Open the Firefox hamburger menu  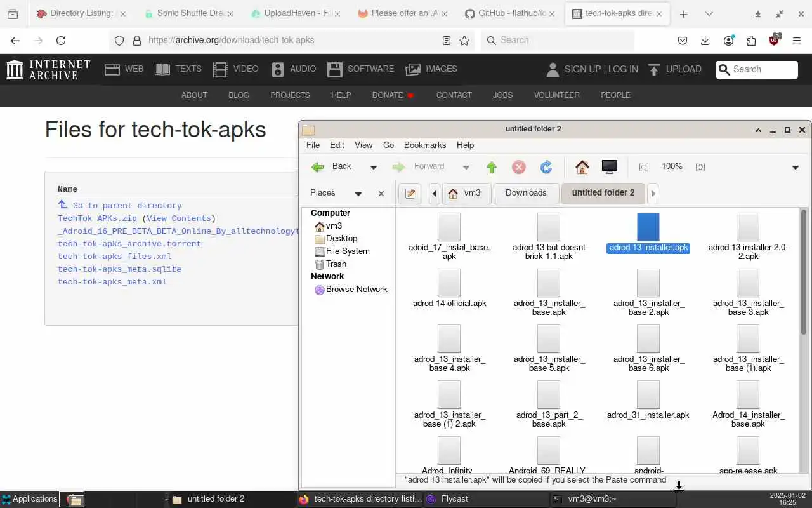[797, 40]
